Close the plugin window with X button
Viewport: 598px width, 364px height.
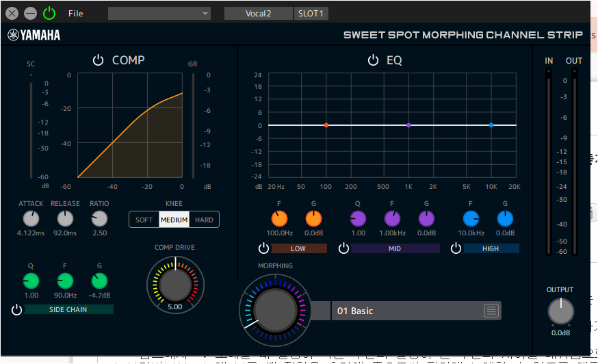click(12, 14)
